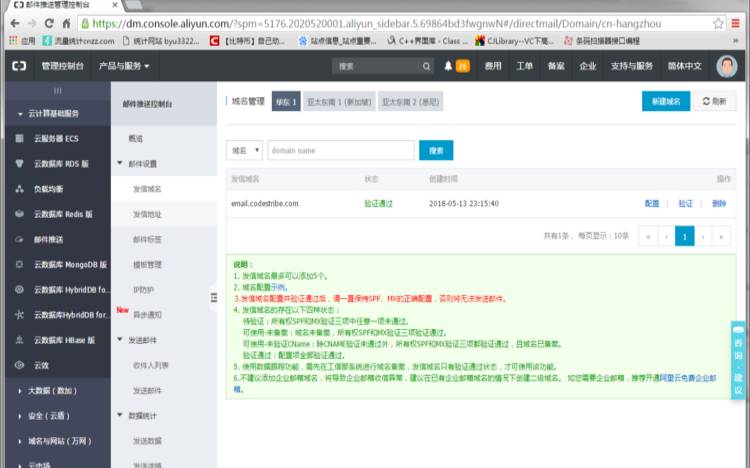750x468 pixels.
Task: Open the 示例 link in notes
Action: click(278, 287)
